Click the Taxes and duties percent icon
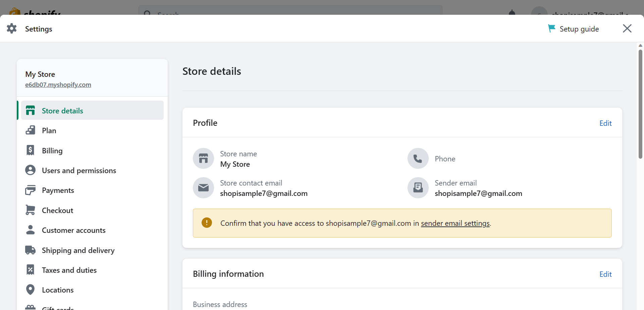The height and width of the screenshot is (310, 644). point(31,270)
